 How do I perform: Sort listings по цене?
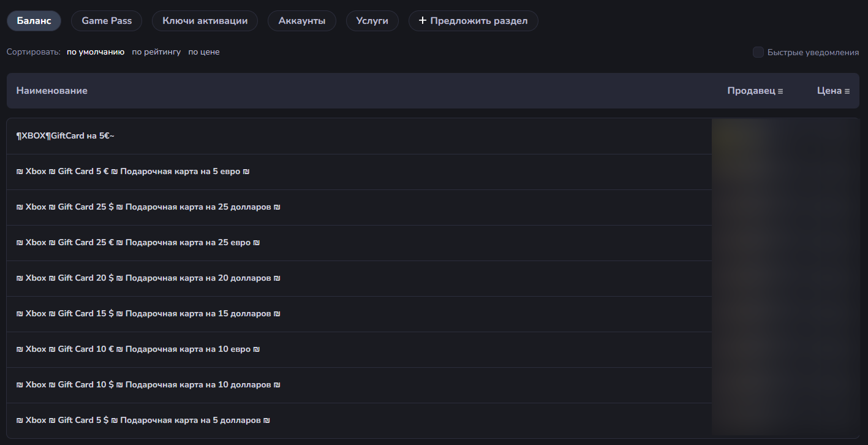(x=204, y=52)
